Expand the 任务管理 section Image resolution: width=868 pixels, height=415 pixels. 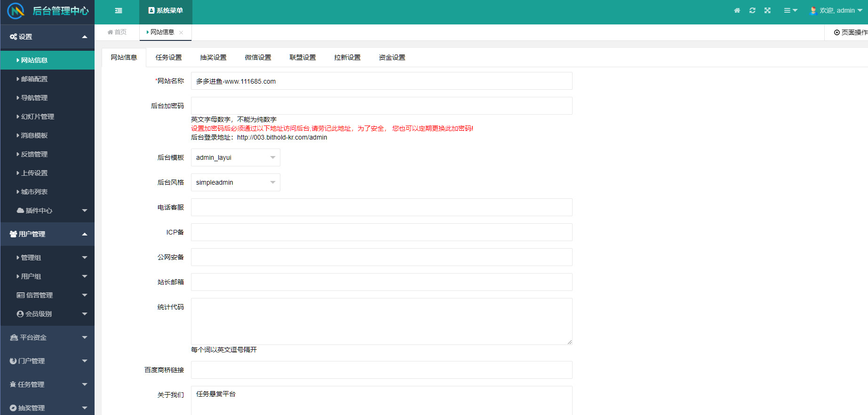coord(47,384)
